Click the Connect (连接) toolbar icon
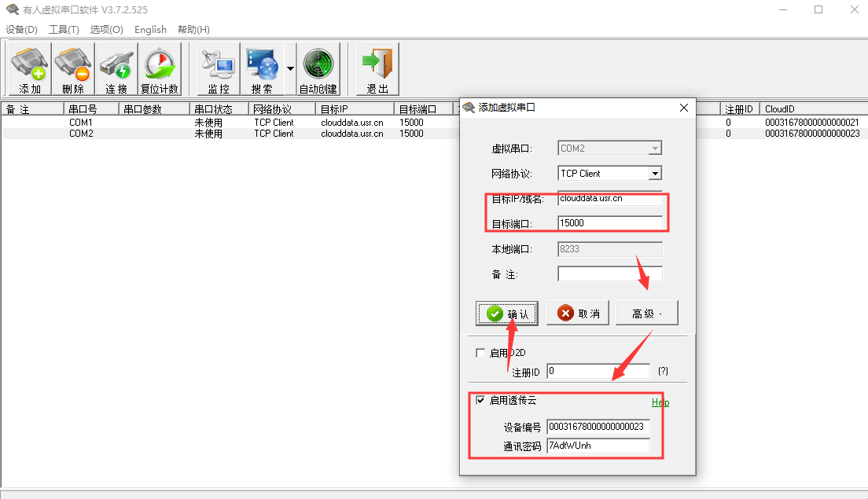Screen dimensions: 868x499 [116, 70]
